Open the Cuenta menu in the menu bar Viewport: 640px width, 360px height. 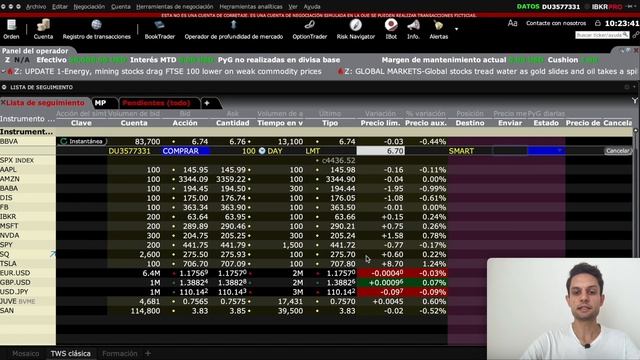point(120,7)
